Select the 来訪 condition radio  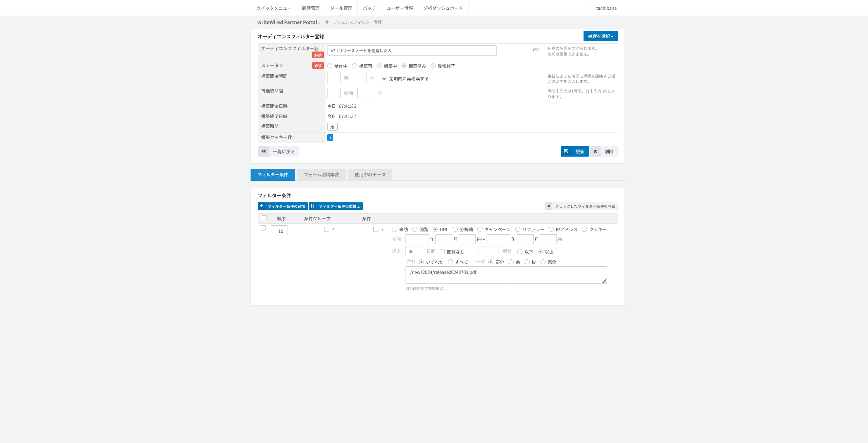click(394, 229)
